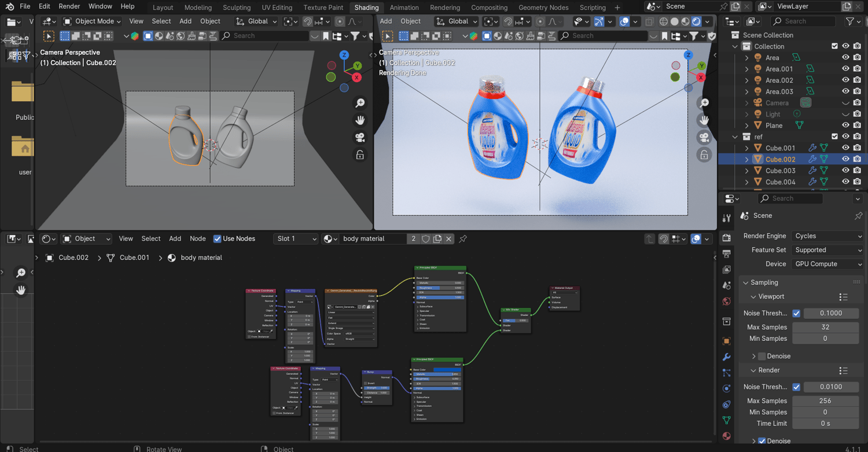The image size is (868, 452).
Task: Toggle exclude checkbox for ref collection
Action: pyautogui.click(x=834, y=137)
